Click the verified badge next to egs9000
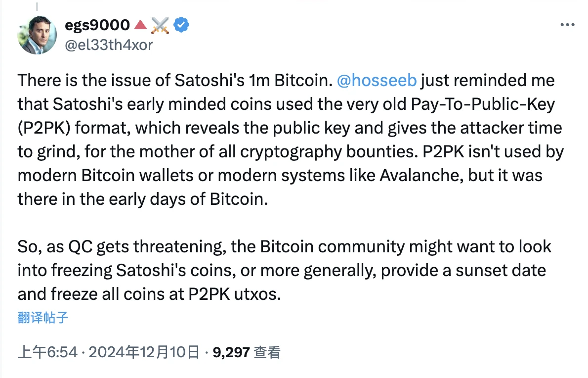The height and width of the screenshot is (378, 588). coord(181,25)
